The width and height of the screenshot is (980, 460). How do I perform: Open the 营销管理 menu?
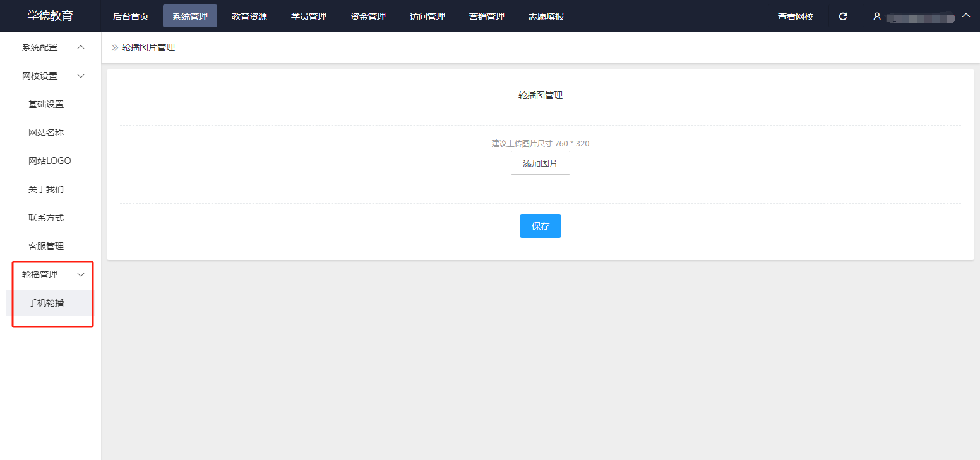[x=487, y=16]
